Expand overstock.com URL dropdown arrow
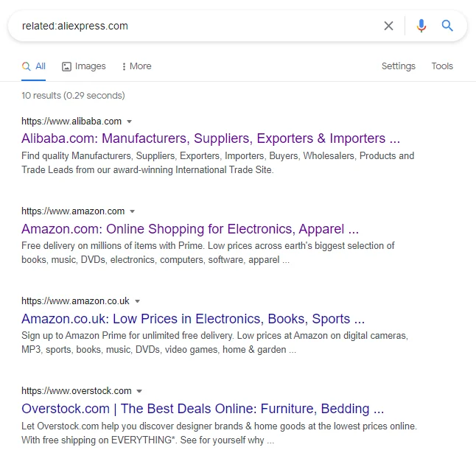This screenshot has height=450, width=476. (x=139, y=391)
